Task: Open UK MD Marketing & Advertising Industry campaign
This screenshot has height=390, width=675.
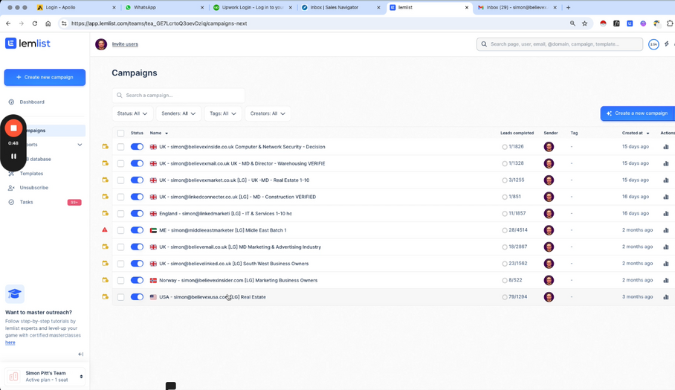Action: coord(240,247)
